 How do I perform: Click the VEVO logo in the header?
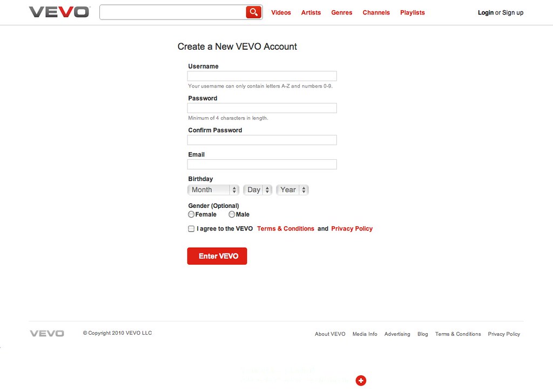click(x=59, y=11)
